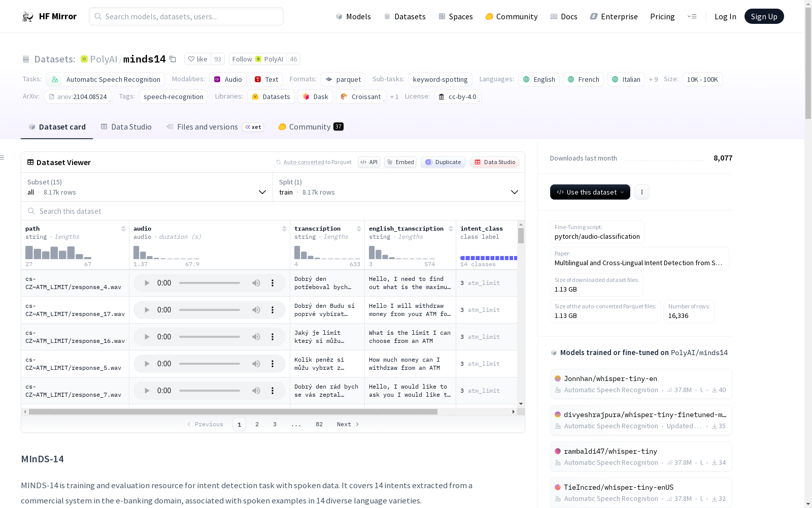812x508 pixels.
Task: Open audio options menu for response_17.wav
Action: point(273,310)
